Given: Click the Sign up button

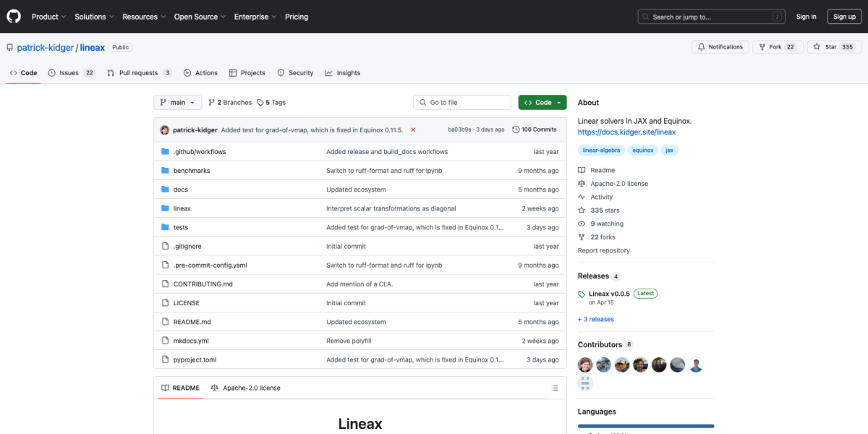Looking at the screenshot, I should tap(844, 17).
